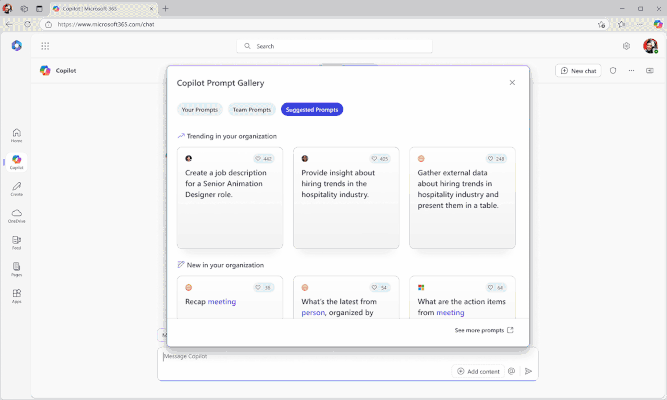Refresh the page in the browser
The image size is (667, 400).
click(28, 24)
